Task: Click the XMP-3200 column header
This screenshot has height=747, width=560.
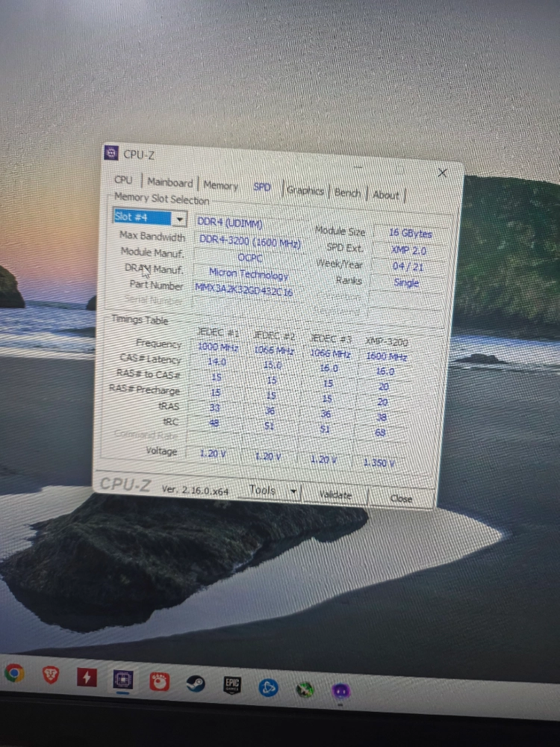Action: (387, 341)
